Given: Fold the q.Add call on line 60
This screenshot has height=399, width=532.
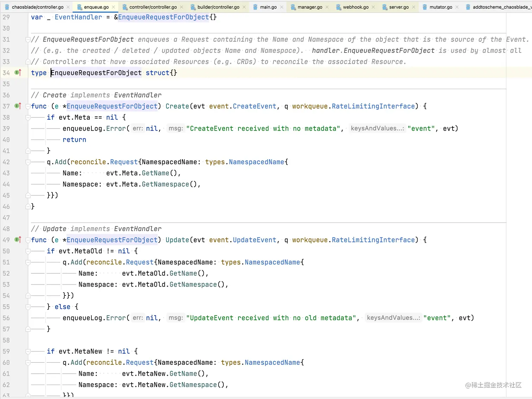Looking at the screenshot, I should click(28, 362).
